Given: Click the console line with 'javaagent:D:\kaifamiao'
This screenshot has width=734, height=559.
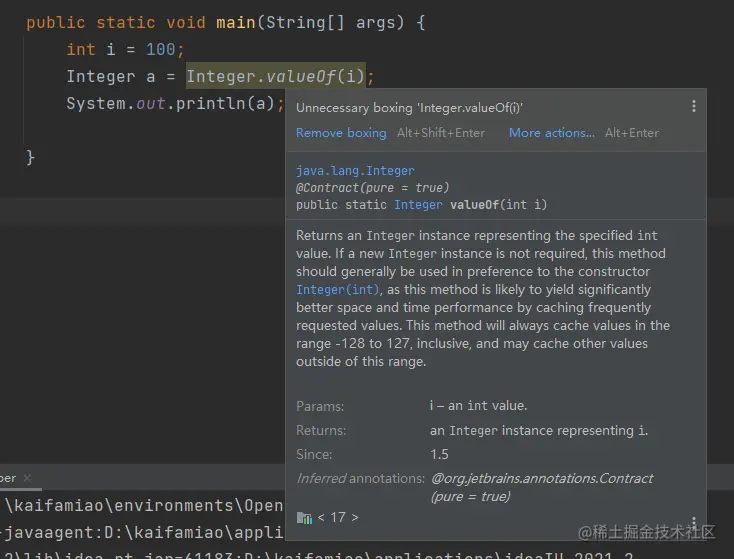Looking at the screenshot, I should 142,532.
